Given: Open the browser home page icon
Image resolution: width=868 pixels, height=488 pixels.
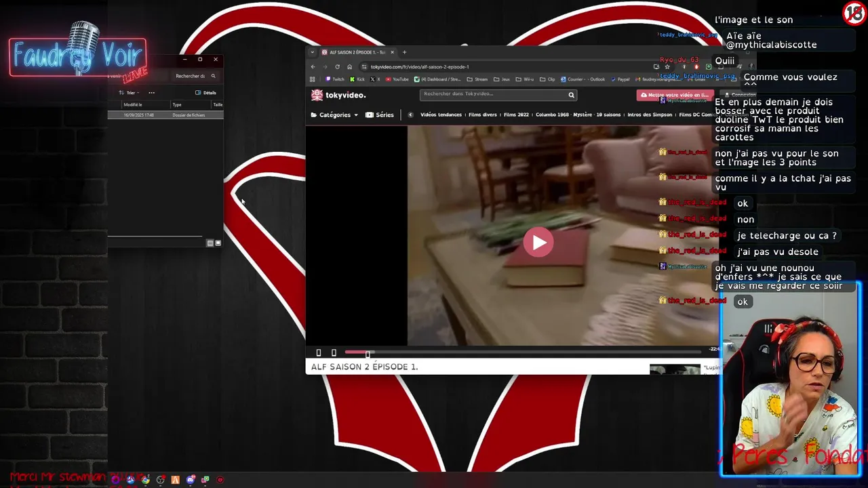Looking at the screenshot, I should coord(349,66).
